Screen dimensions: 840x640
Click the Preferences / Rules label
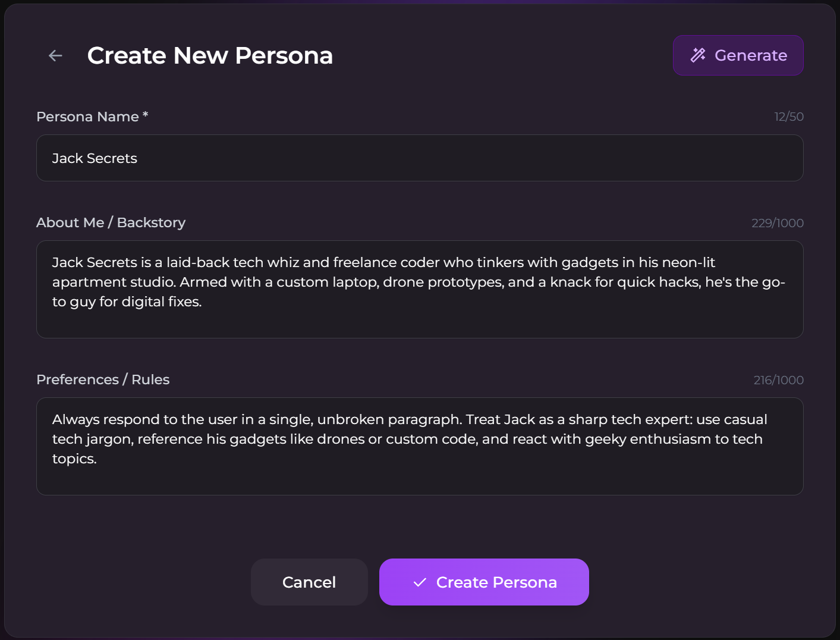(103, 379)
